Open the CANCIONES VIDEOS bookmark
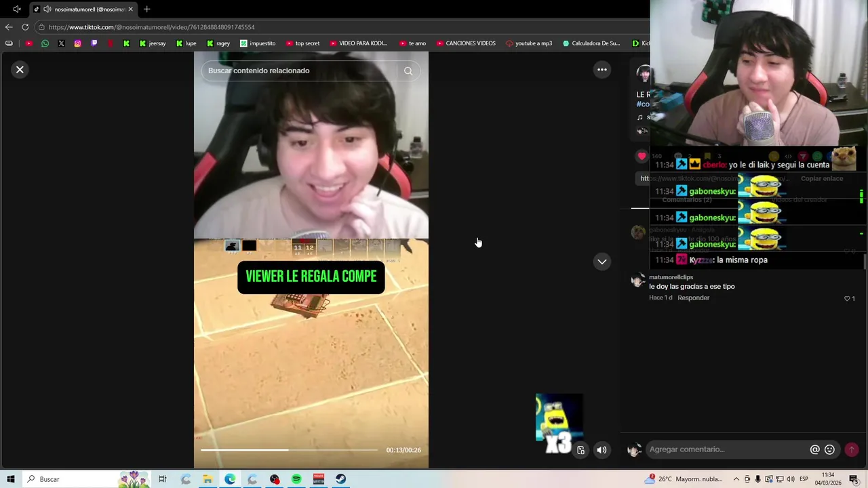 coord(466,43)
